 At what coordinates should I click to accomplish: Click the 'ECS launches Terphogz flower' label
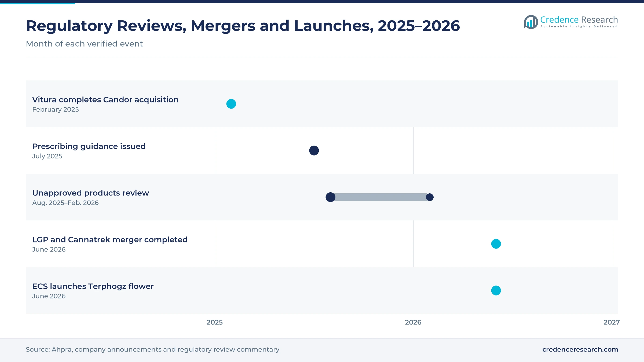pyautogui.click(x=93, y=286)
